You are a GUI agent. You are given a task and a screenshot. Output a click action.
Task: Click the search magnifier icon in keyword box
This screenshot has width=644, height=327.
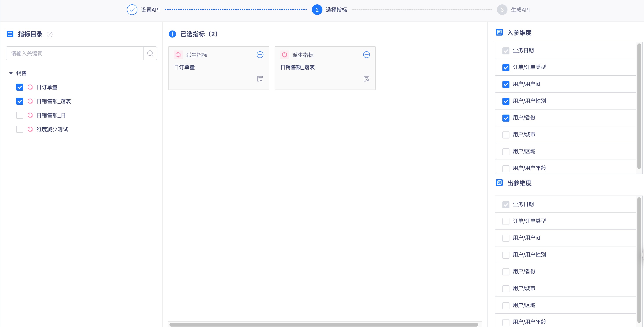click(150, 53)
